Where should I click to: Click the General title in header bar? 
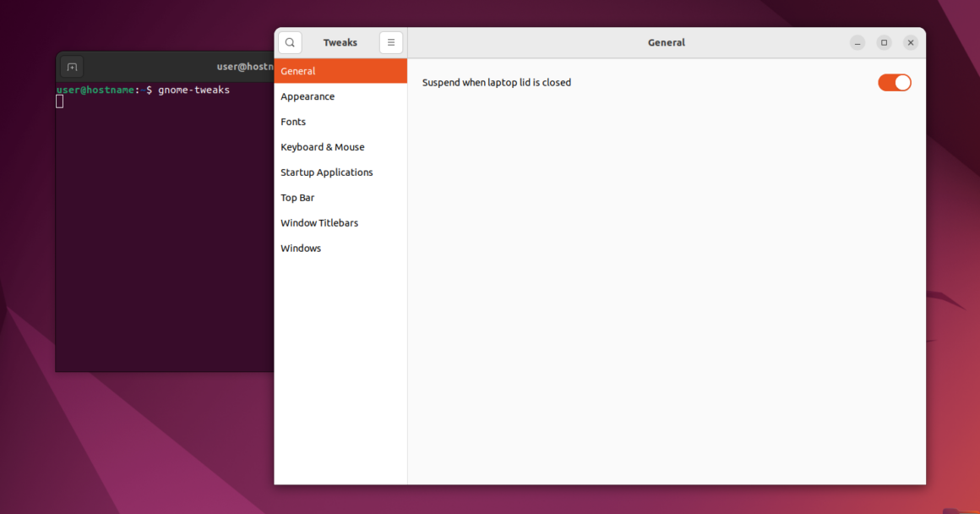pyautogui.click(x=666, y=41)
